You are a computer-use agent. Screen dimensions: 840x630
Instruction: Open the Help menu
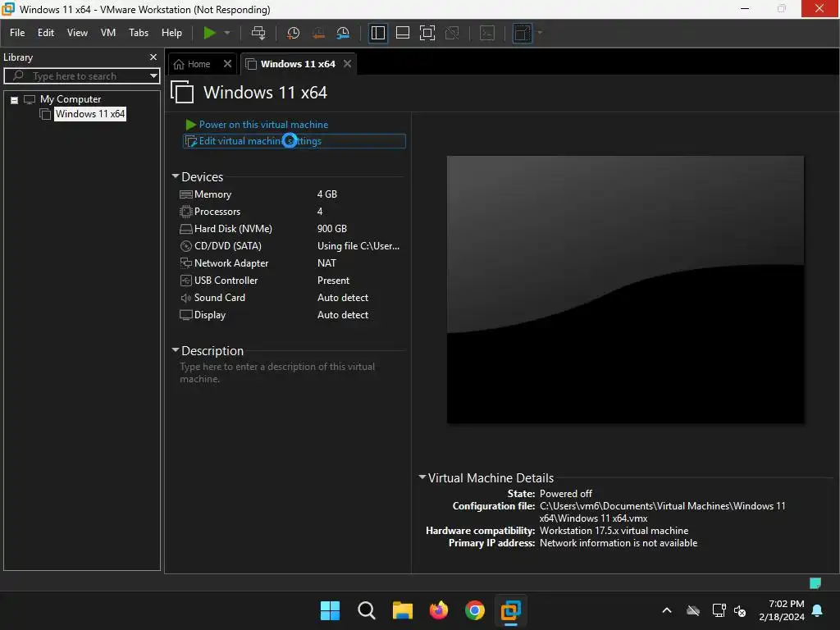click(171, 33)
